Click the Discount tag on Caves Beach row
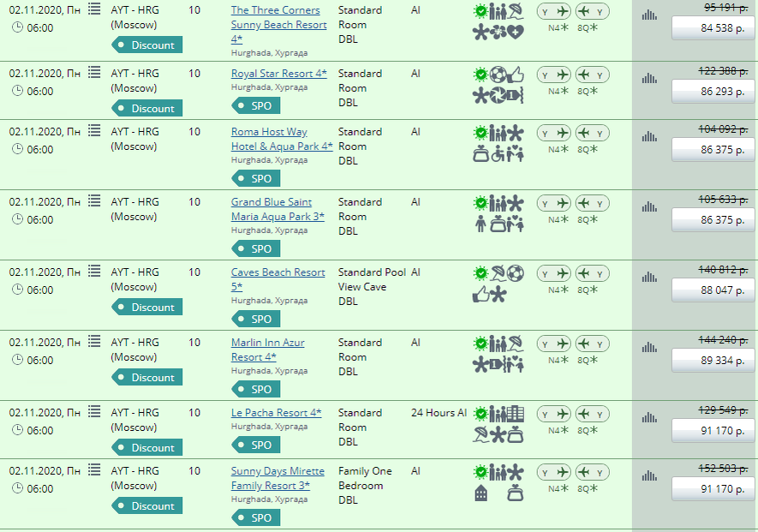Viewport: 758px width, 532px height. coord(147,307)
